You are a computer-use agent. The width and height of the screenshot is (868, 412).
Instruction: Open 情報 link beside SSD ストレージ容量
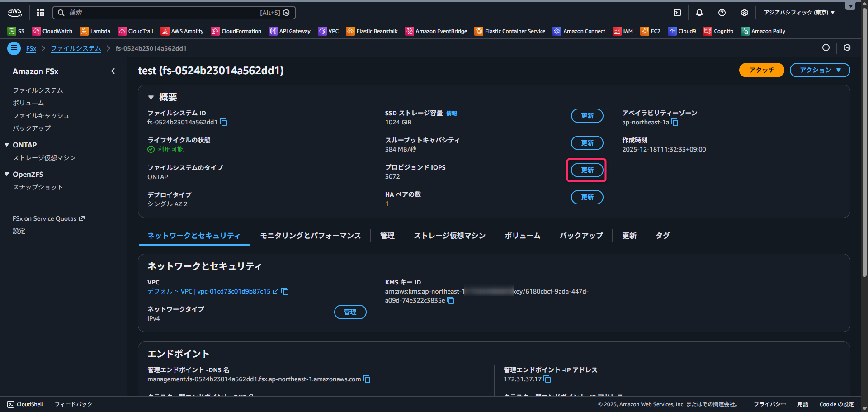coord(452,114)
